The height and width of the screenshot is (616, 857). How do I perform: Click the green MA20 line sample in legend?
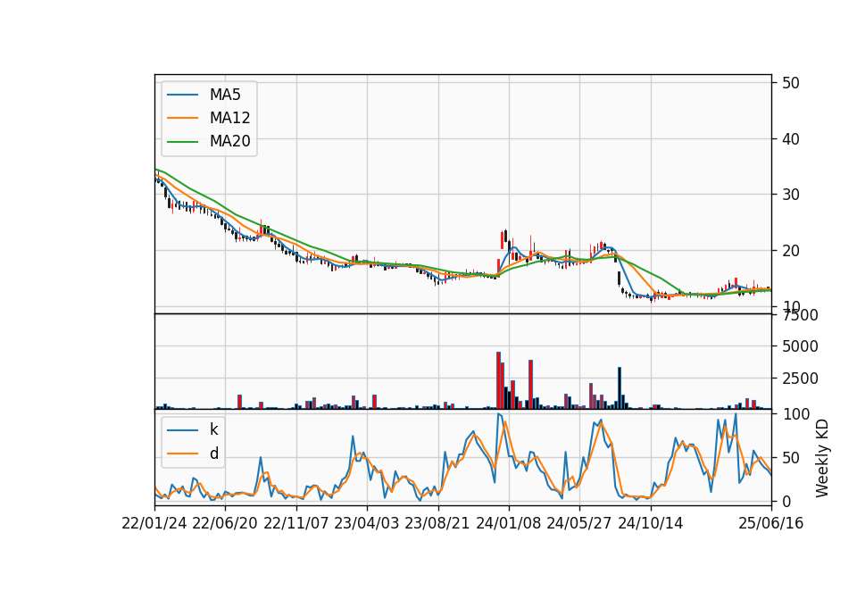click(182, 141)
